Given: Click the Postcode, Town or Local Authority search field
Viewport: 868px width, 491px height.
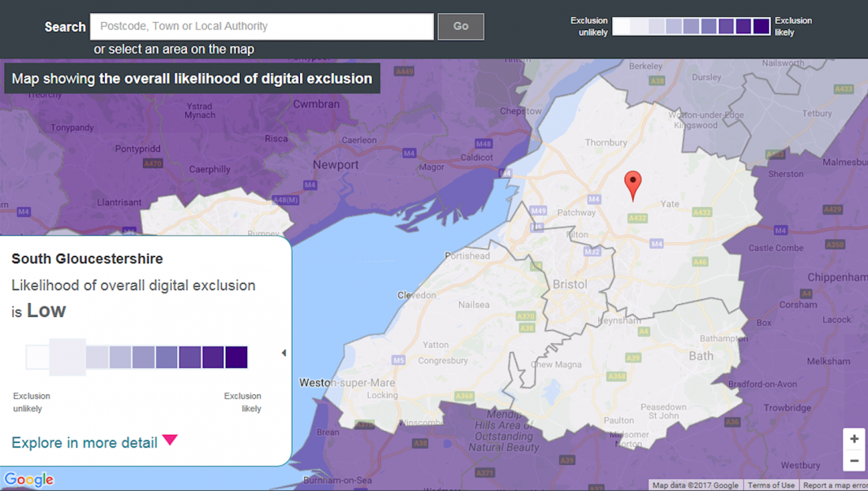Looking at the screenshot, I should tap(262, 27).
